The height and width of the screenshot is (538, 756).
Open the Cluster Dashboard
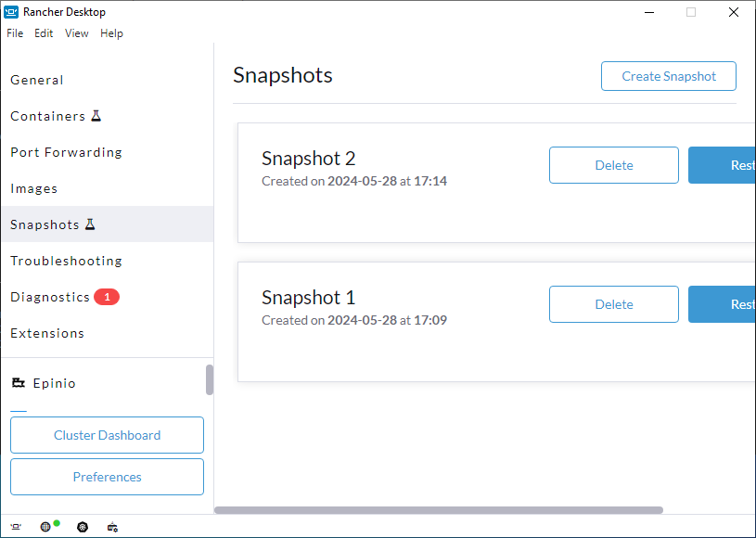(107, 435)
